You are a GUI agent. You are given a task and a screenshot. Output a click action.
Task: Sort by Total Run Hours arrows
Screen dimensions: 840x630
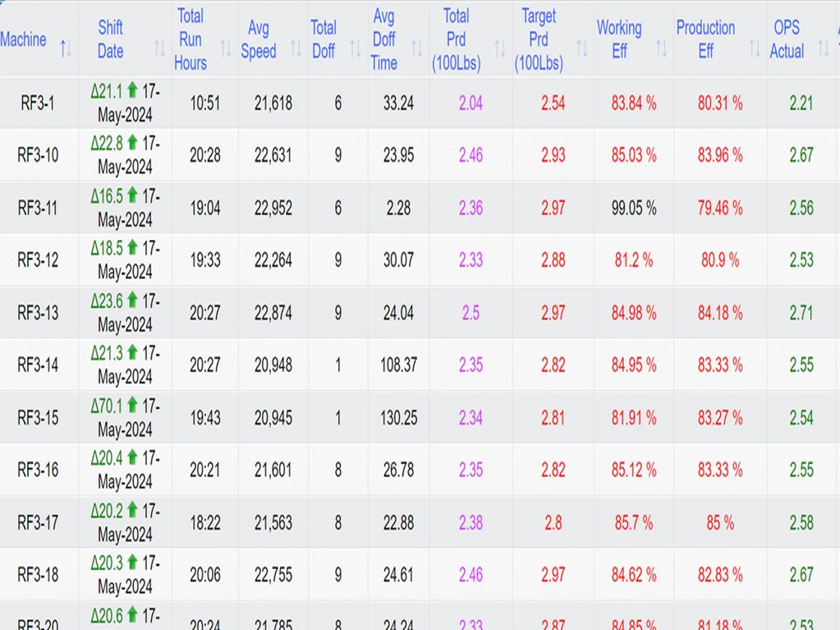[x=223, y=49]
